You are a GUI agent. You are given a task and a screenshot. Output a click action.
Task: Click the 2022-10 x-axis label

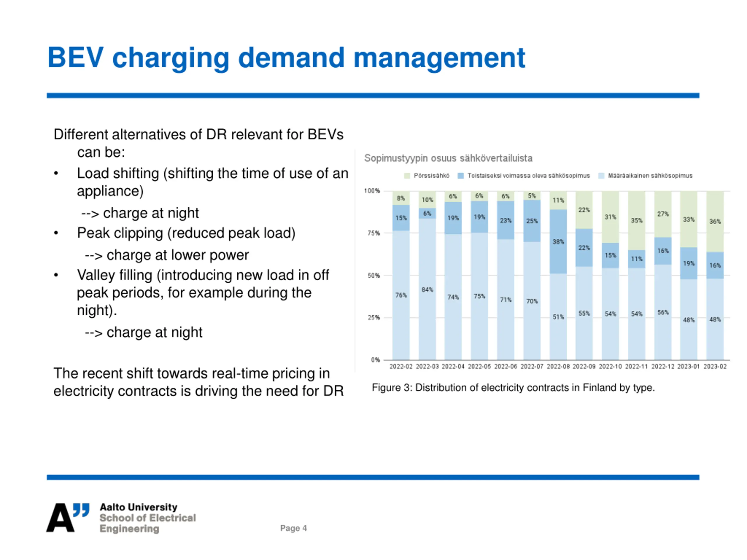coord(610,367)
